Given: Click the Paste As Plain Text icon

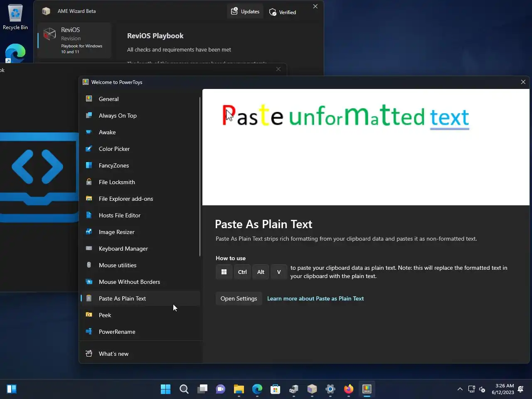Looking at the screenshot, I should pyautogui.click(x=89, y=298).
